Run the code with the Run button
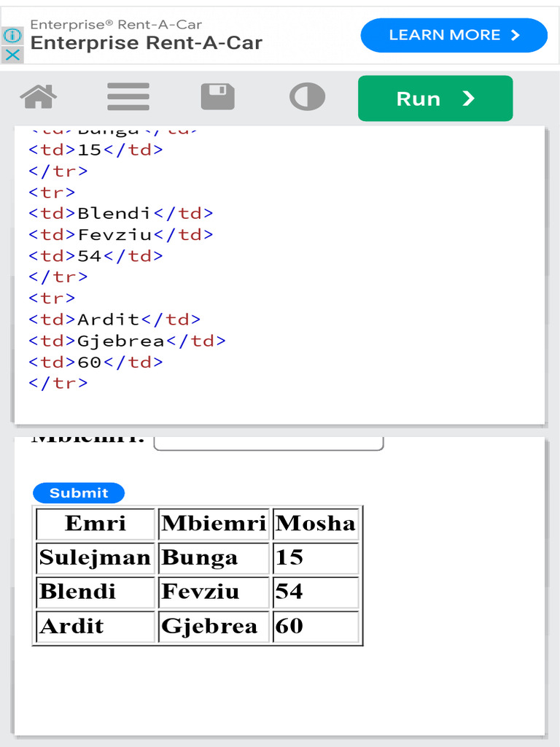This screenshot has width=560, height=747. pyautogui.click(x=435, y=98)
